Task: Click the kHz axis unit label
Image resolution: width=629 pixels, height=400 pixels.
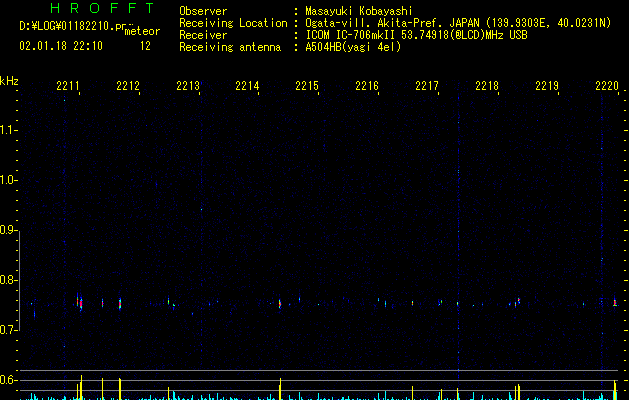Action: point(9,81)
